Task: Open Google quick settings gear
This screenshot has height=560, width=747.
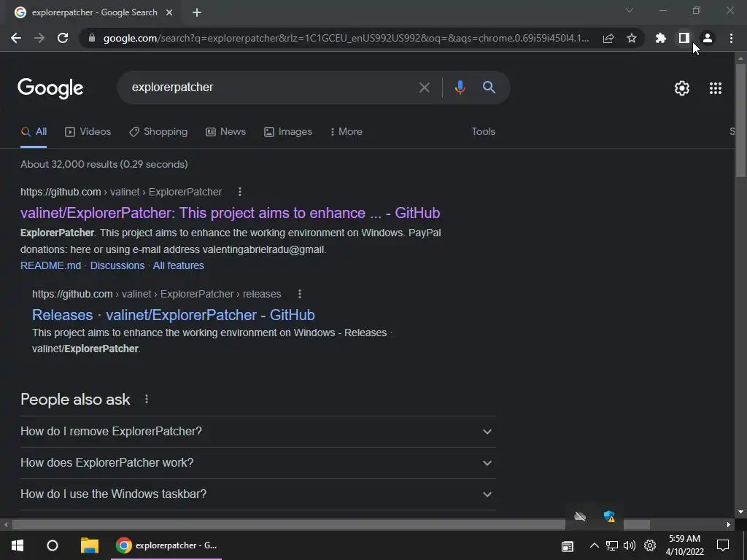Action: point(682,88)
